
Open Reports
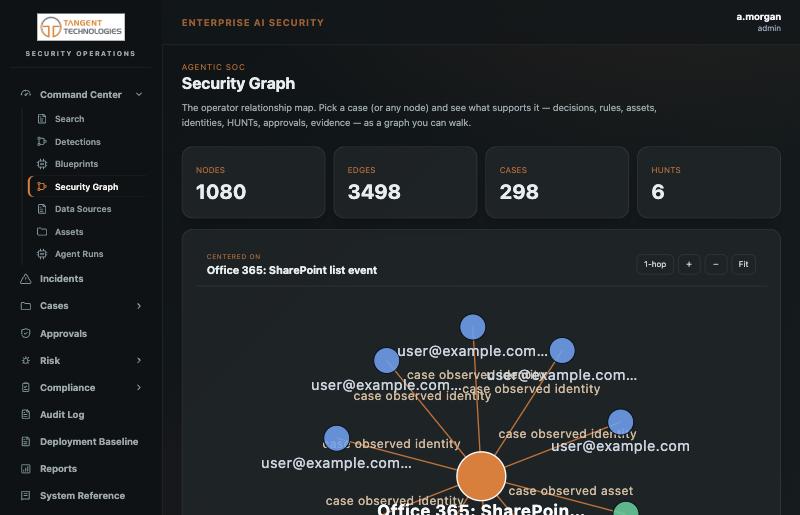coord(58,469)
